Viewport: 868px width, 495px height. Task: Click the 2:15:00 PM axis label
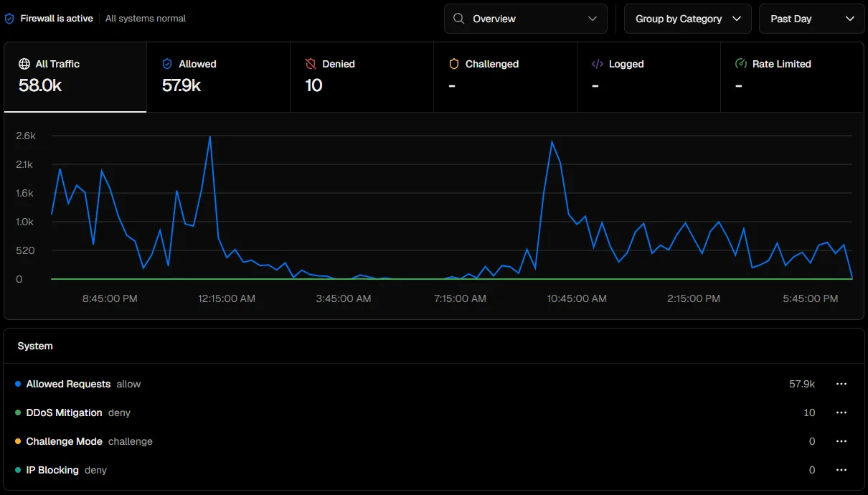point(694,298)
